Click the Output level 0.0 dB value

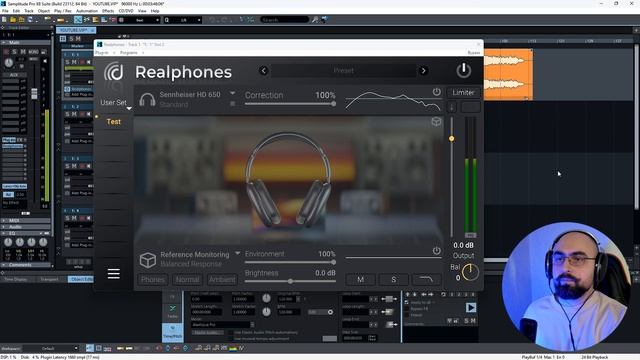[463, 245]
